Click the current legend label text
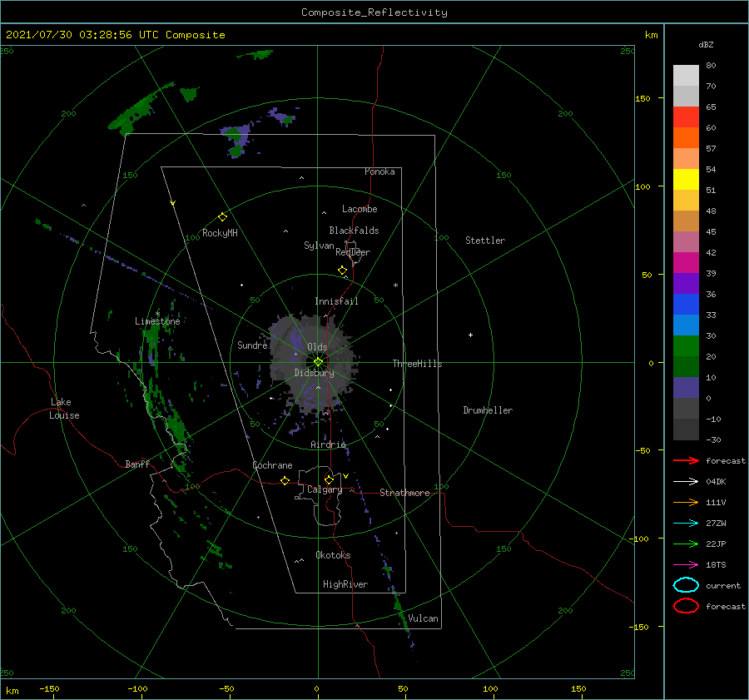This screenshot has width=749, height=700. [x=723, y=585]
